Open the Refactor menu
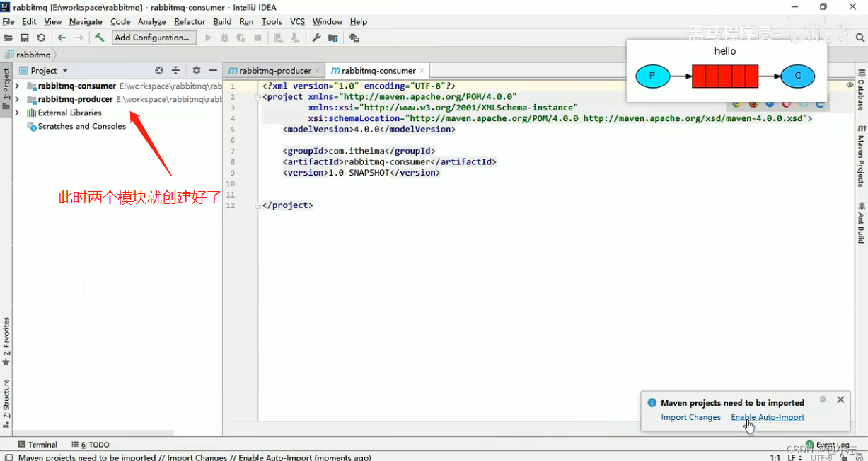Viewport: 868px width, 461px height. [190, 22]
